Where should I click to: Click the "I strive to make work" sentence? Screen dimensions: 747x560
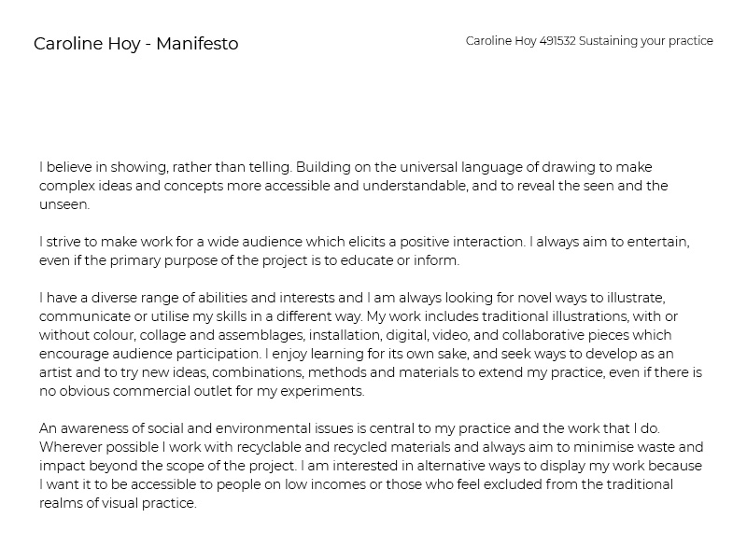click(112, 242)
